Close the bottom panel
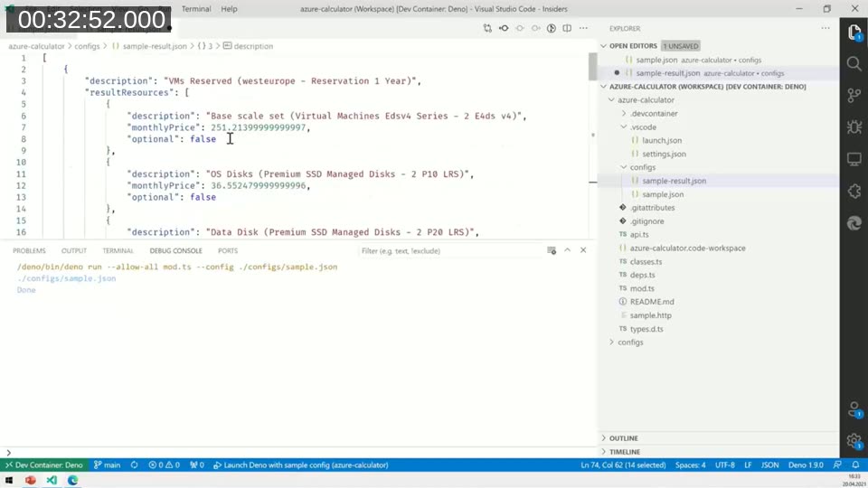Image resolution: width=868 pixels, height=488 pixels. (583, 250)
